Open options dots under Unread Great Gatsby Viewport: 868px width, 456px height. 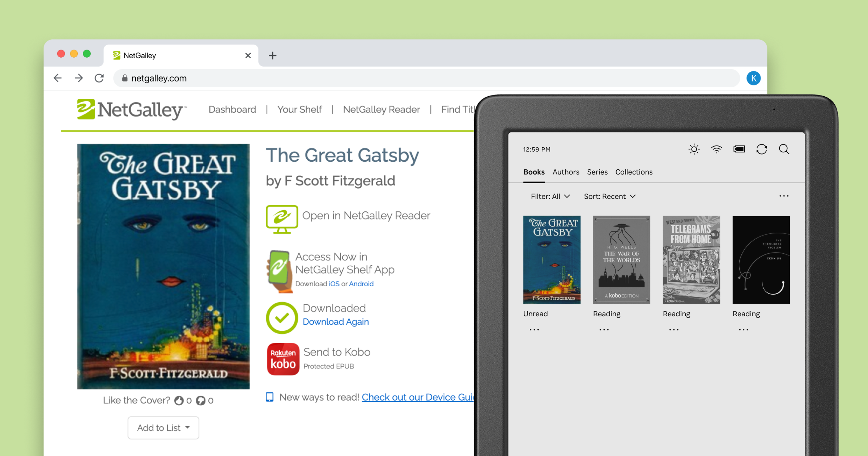[534, 330]
